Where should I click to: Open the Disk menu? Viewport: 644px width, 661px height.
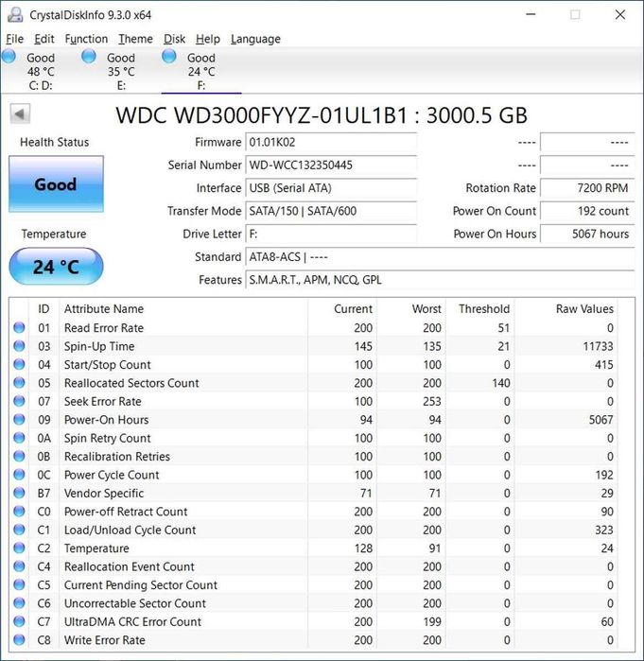pos(174,39)
